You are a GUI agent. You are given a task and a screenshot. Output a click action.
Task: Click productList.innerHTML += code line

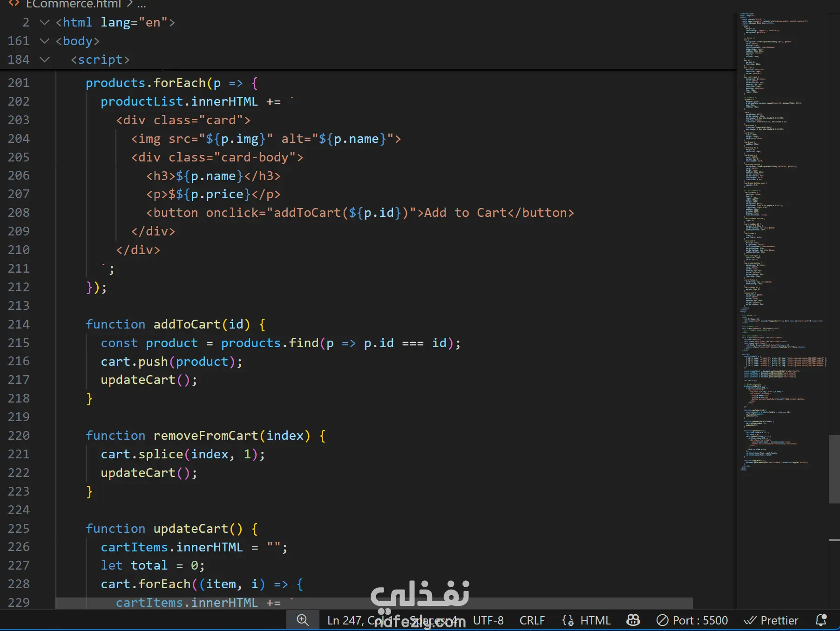[x=197, y=101]
